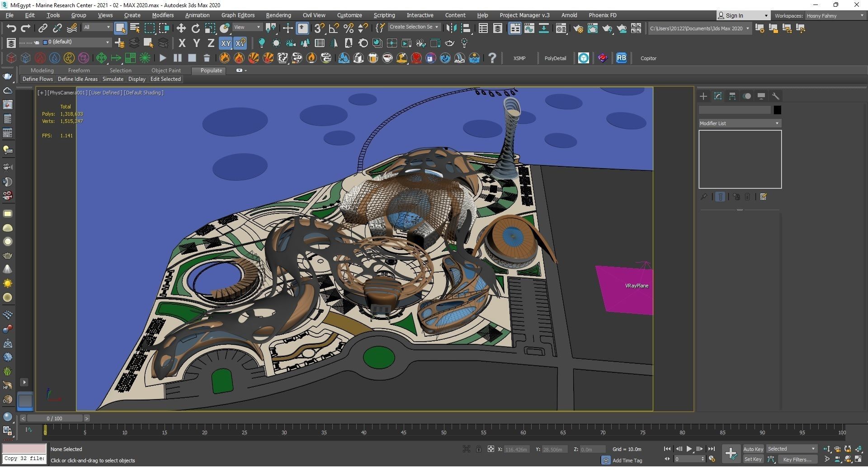Choose the Select and Move tool
This screenshot has height=470, width=868.
181,28
